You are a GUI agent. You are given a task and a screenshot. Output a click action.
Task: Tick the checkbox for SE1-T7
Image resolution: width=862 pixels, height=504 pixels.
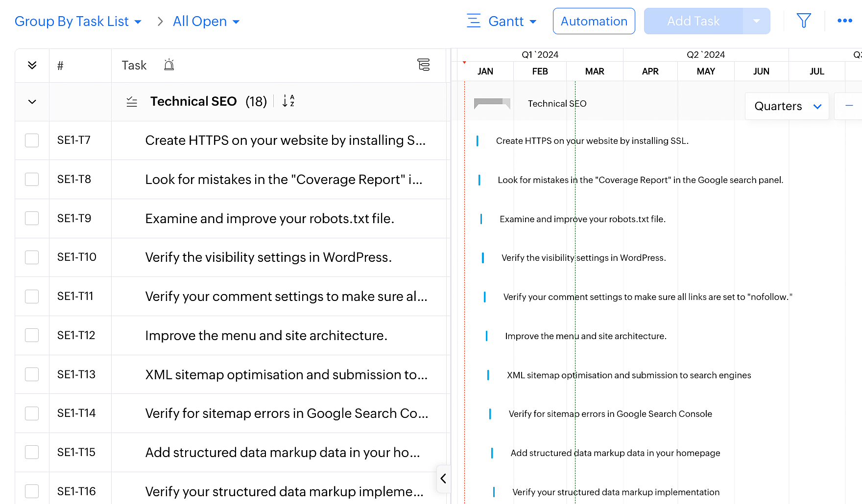click(32, 140)
